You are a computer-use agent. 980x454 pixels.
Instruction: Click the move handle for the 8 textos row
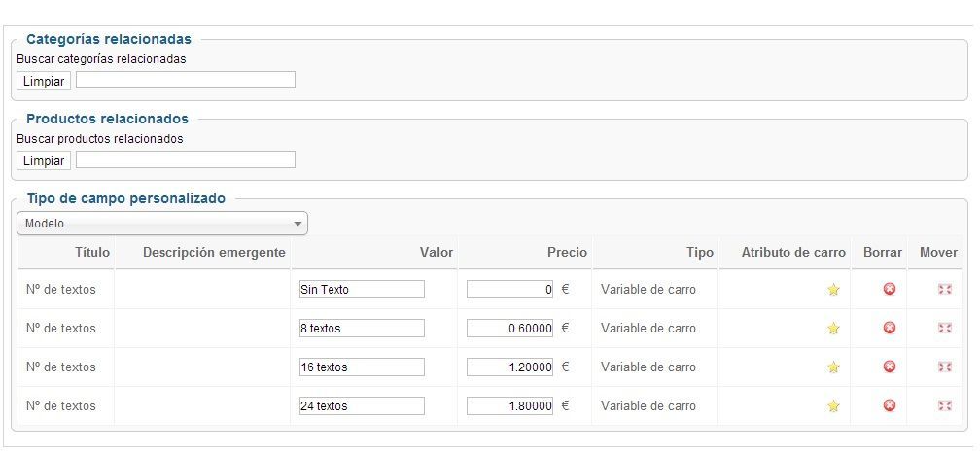[944, 328]
